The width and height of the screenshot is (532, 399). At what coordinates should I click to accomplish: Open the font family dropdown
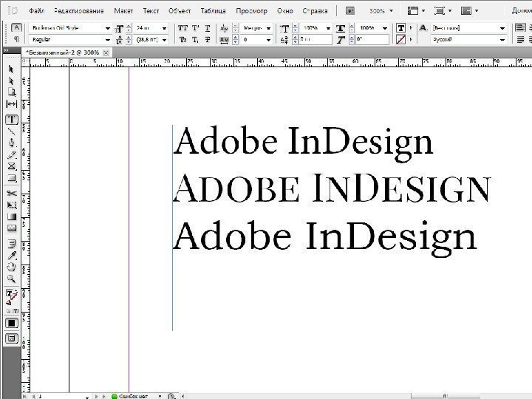[108, 28]
